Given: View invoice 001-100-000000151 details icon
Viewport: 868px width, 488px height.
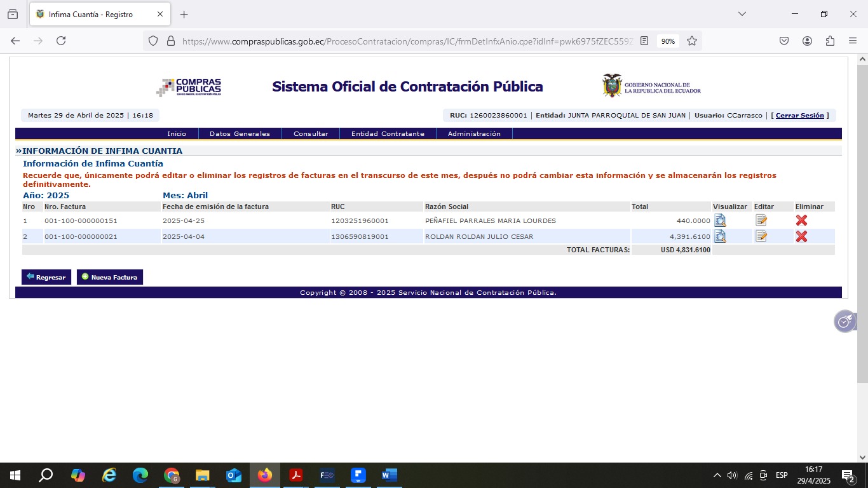Looking at the screenshot, I should 720,220.
